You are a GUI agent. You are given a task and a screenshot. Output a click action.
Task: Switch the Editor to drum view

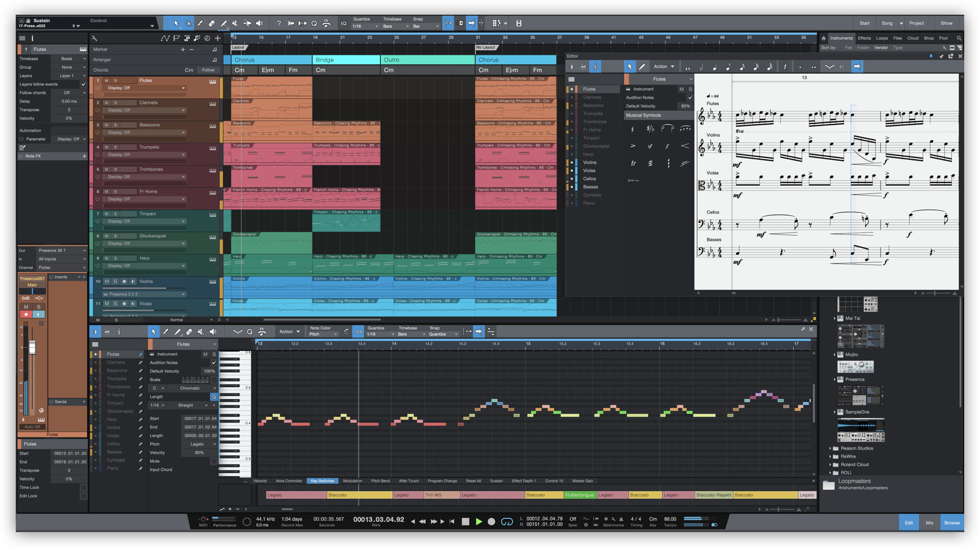(582, 66)
